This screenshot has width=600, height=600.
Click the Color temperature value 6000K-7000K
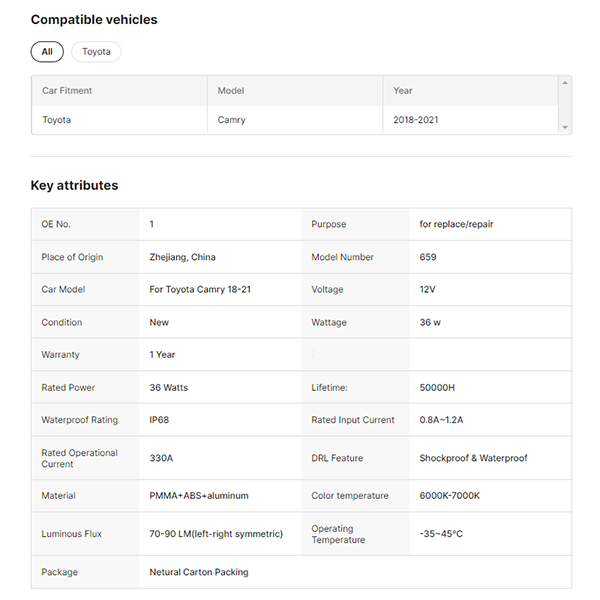[450, 496]
